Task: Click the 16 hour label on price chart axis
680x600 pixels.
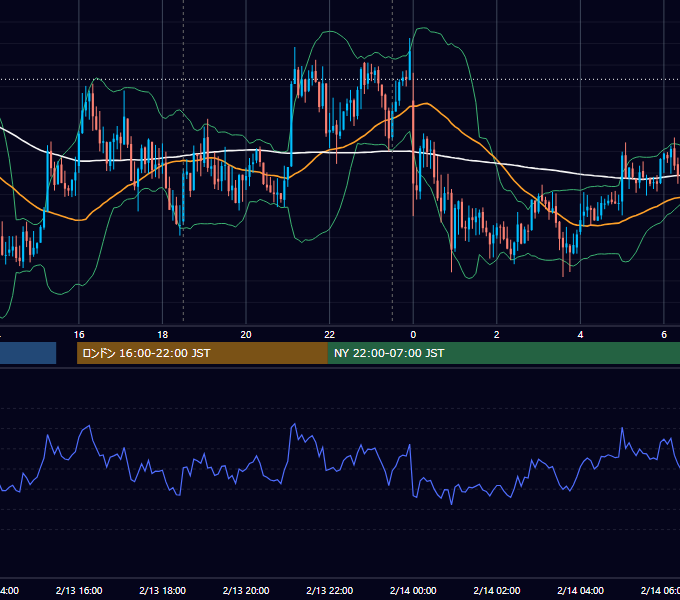Action: click(79, 335)
